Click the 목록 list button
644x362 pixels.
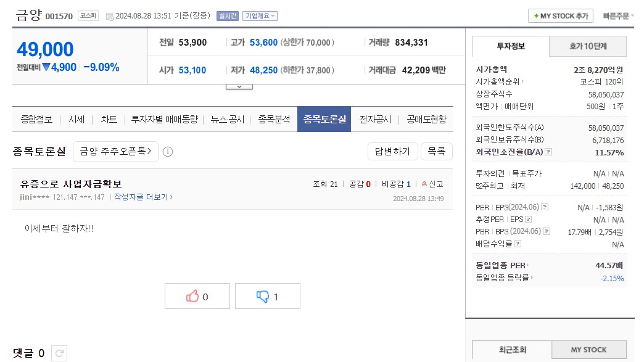coord(437,151)
